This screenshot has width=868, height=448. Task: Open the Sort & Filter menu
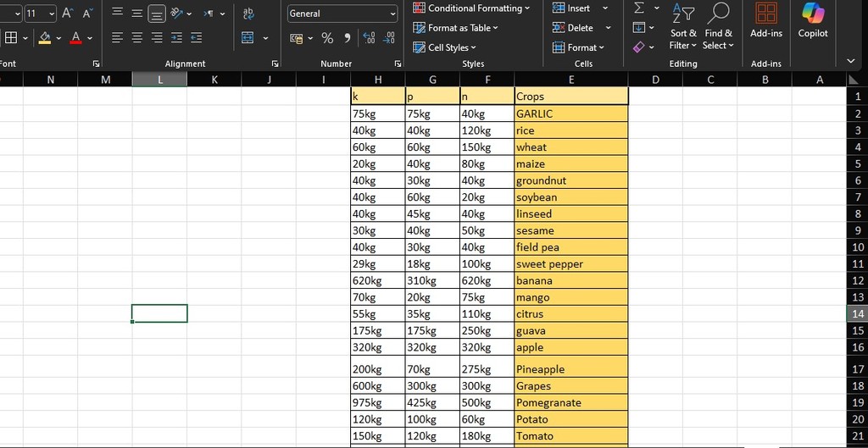682,39
